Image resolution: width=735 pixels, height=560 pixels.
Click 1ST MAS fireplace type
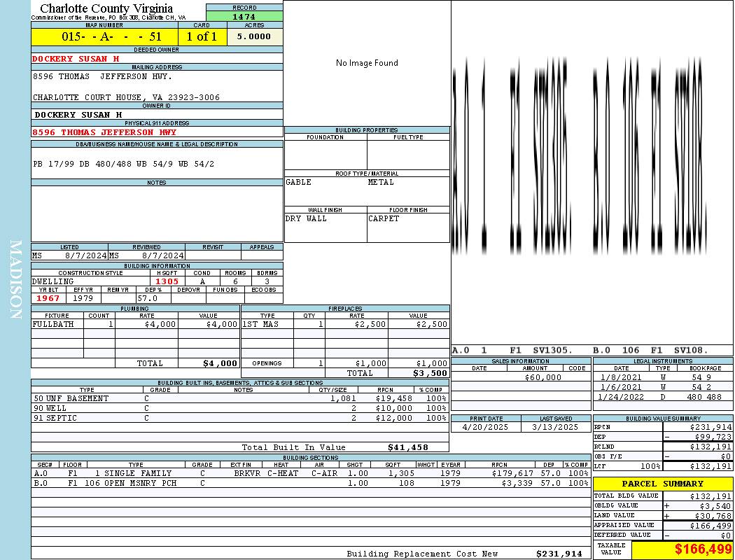[x=260, y=324]
